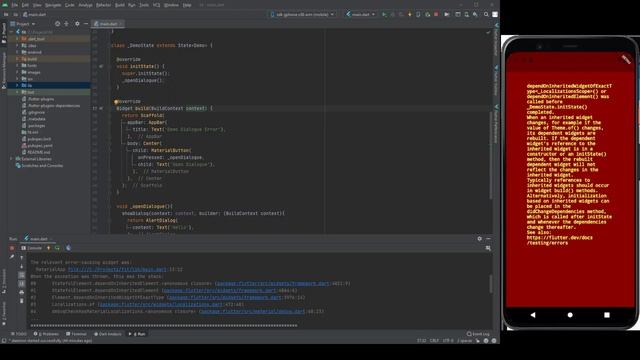This screenshot has width=640, height=360.
Task: Toggle the Project tool window on left strip
Action: point(4,33)
